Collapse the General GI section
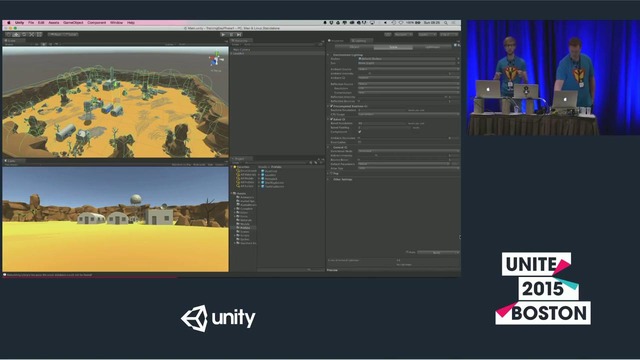The image size is (640, 360). coord(329,147)
